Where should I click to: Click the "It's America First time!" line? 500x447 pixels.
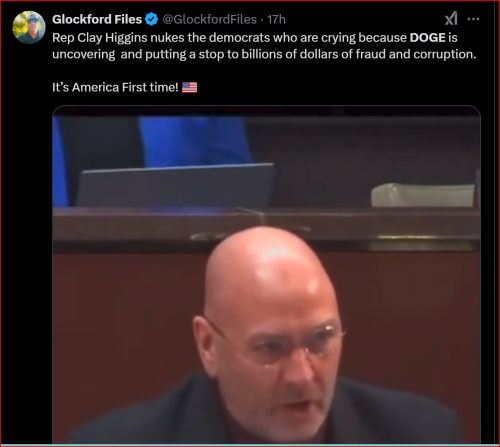click(115, 87)
